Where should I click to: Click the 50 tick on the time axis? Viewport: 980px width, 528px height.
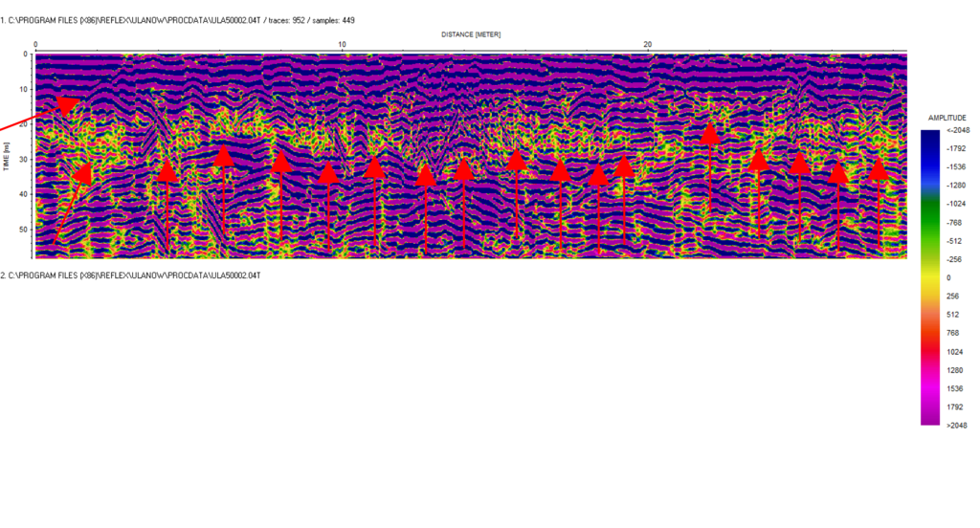click(25, 230)
